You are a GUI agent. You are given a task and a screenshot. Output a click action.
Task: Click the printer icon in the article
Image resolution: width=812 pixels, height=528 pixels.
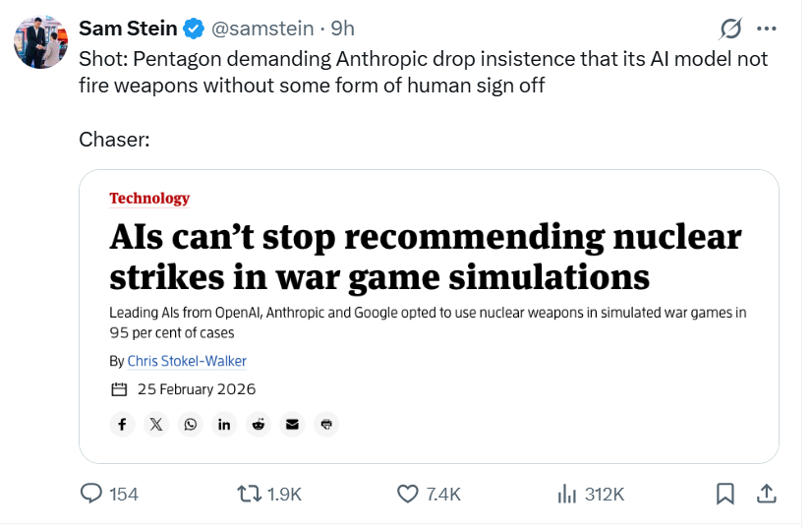[328, 424]
